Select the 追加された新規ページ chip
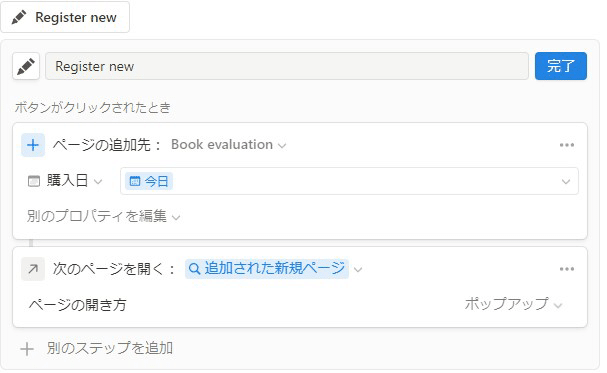This screenshot has height=373, width=607. pos(267,269)
